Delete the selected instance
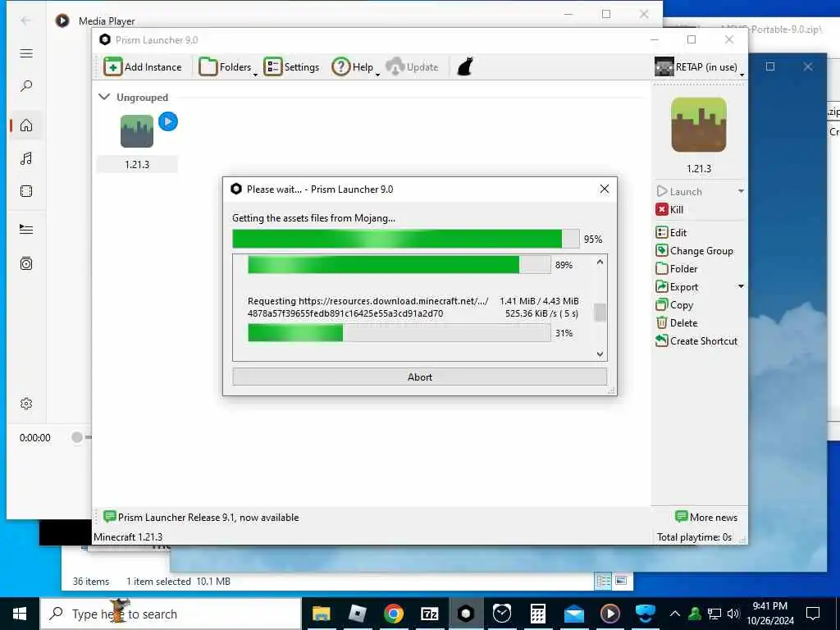This screenshot has height=630, width=840. (677, 323)
